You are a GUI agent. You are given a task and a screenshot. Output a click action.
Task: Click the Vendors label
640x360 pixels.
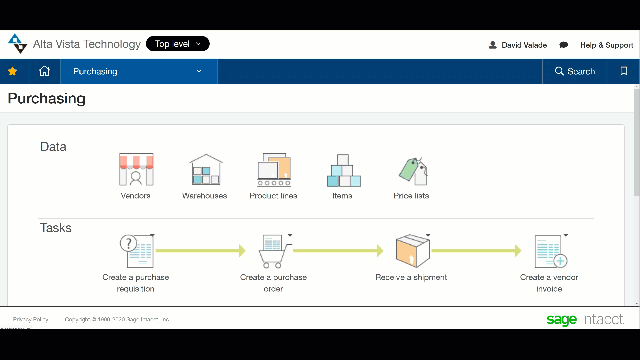tap(136, 196)
